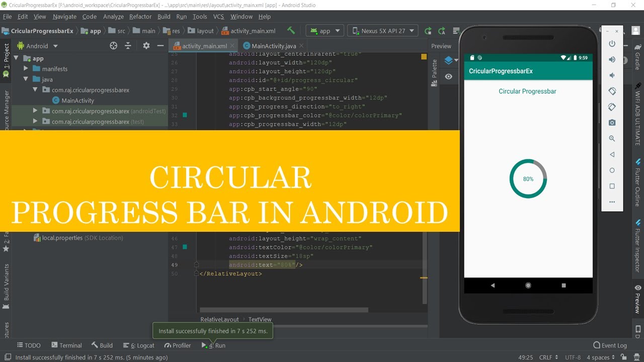Click the MainActivity class icon in the tree

tap(56, 101)
